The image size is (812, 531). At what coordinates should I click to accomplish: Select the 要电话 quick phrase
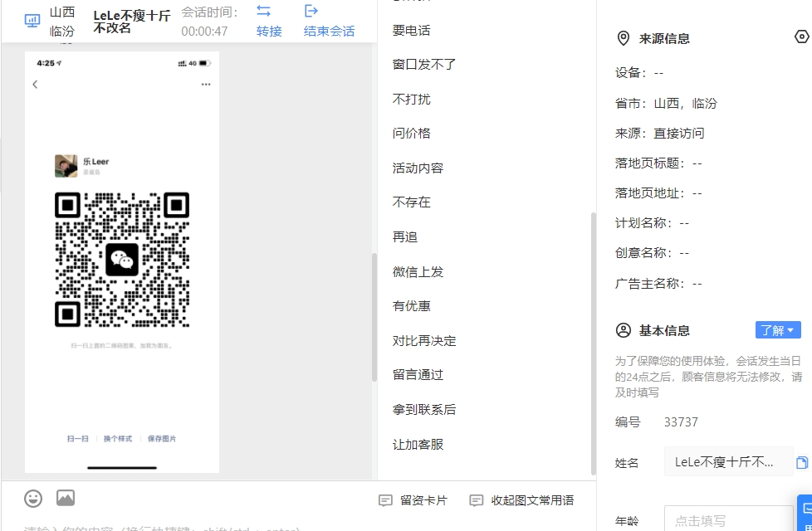[x=411, y=31]
